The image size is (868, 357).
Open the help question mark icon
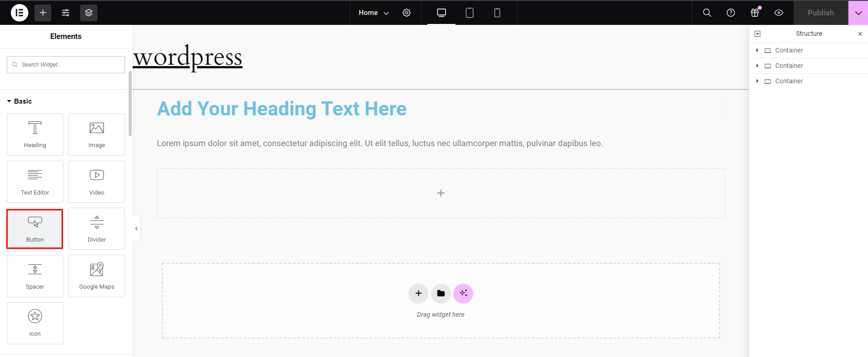731,13
